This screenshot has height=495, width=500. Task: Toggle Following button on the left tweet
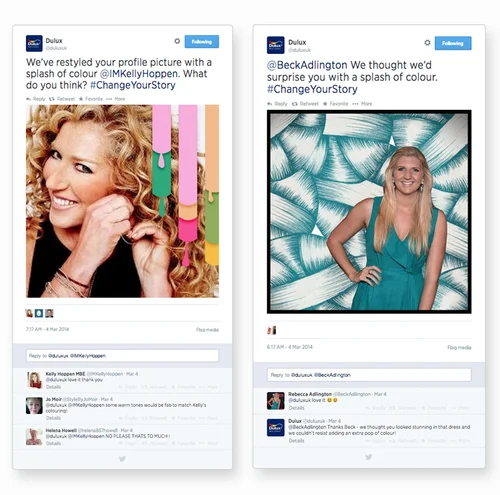[x=202, y=42]
